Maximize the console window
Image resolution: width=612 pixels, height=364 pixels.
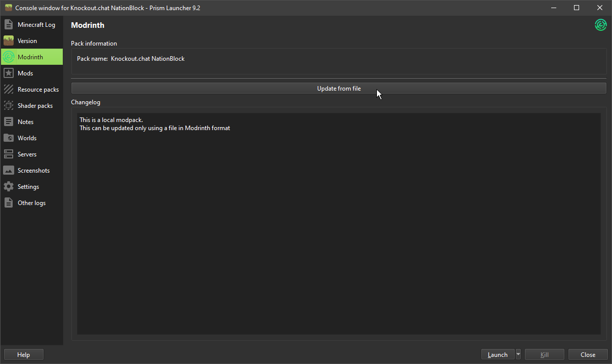[577, 8]
